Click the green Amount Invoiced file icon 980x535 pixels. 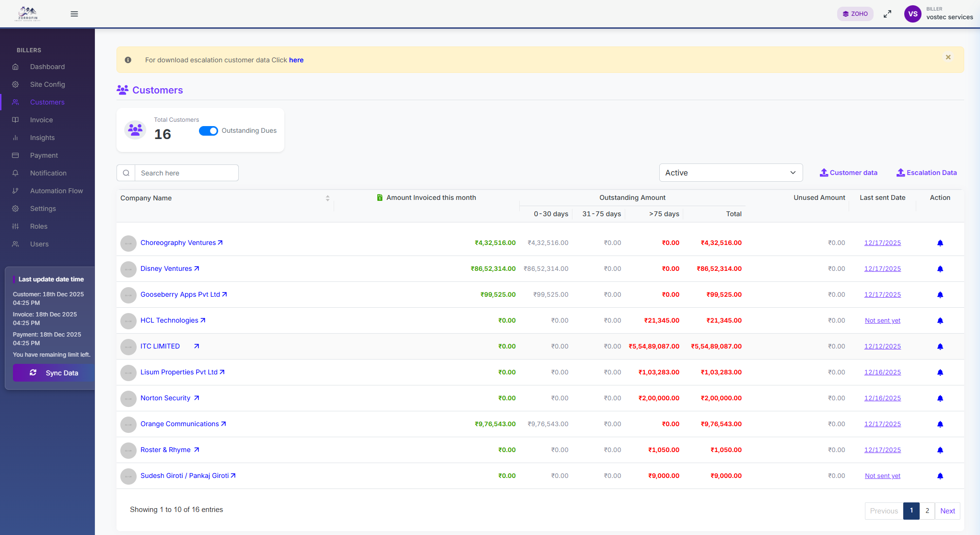click(380, 198)
